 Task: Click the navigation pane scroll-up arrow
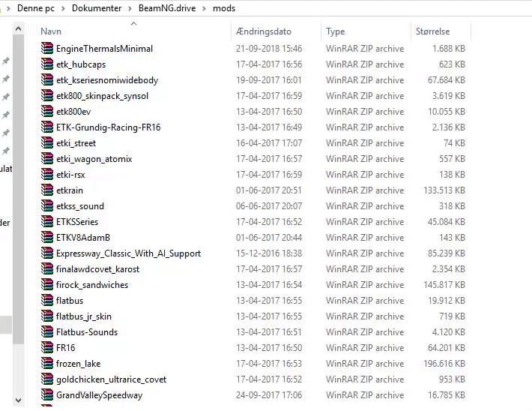(x=18, y=28)
